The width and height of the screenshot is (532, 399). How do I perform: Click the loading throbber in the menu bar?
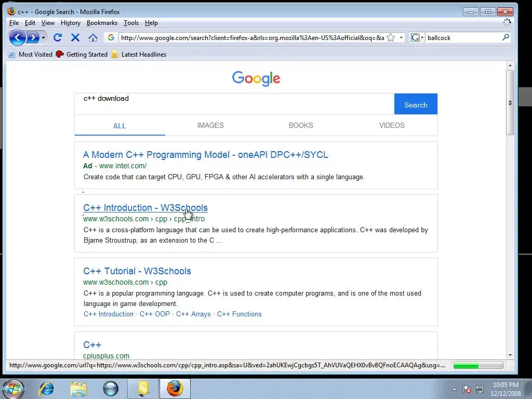(507, 22)
